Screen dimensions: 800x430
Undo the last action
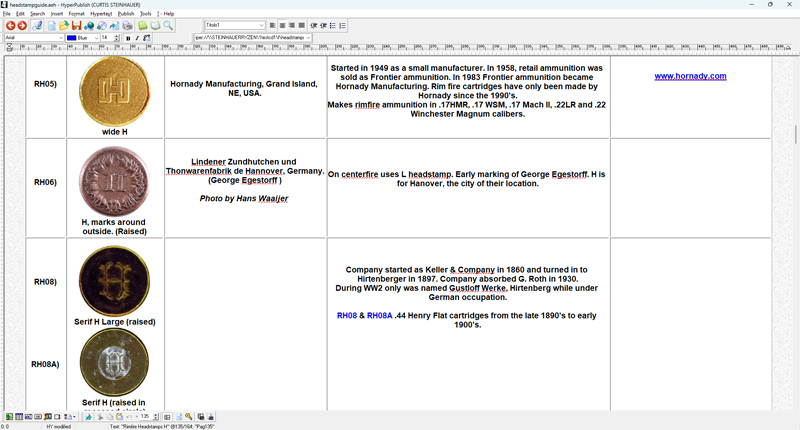[129, 417]
